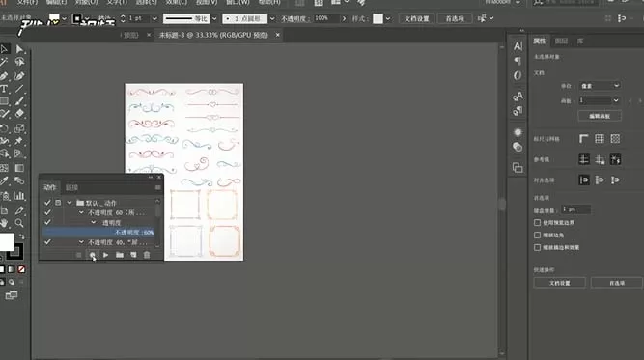Open the 窗口(W) menu
This screenshot has width=644, height=360.
[x=238, y=2]
